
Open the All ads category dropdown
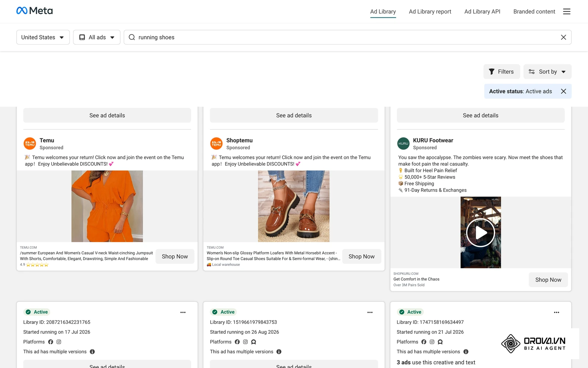97,37
